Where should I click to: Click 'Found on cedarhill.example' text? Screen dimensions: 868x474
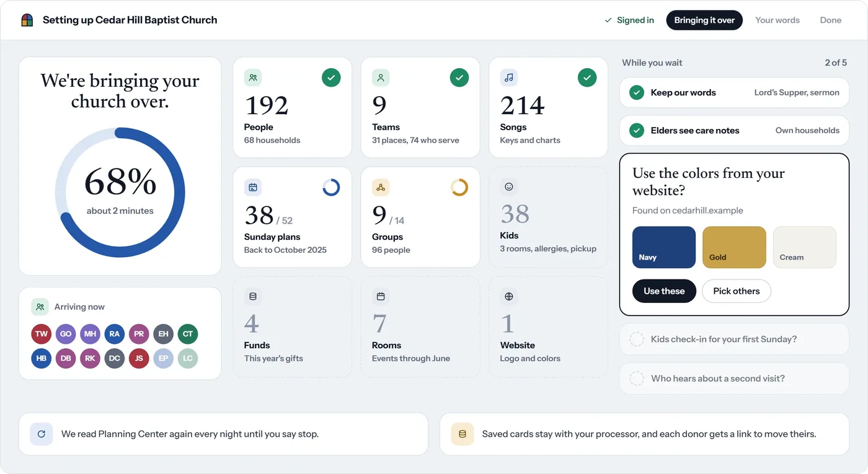688,211
